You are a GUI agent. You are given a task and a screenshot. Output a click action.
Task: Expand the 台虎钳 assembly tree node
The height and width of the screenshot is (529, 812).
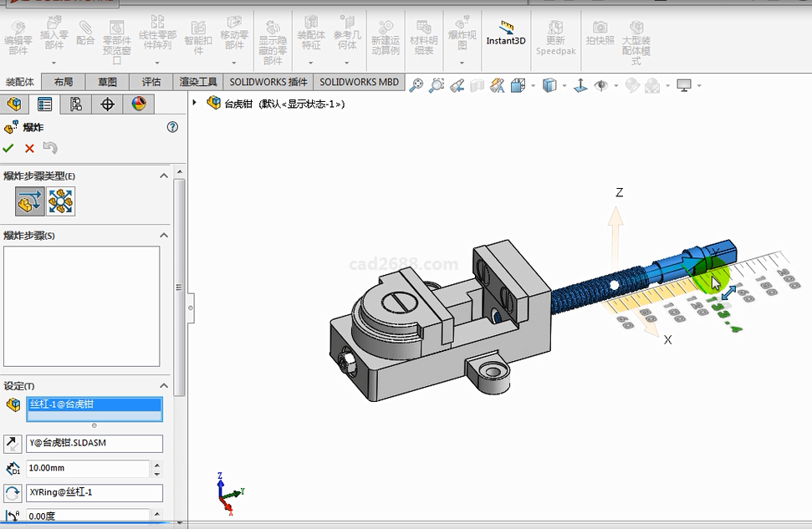point(195,104)
